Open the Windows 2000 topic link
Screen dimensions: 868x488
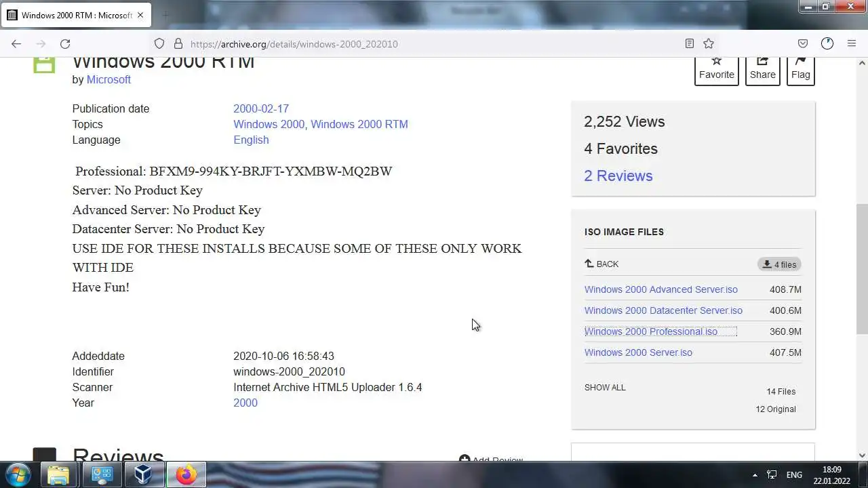269,124
